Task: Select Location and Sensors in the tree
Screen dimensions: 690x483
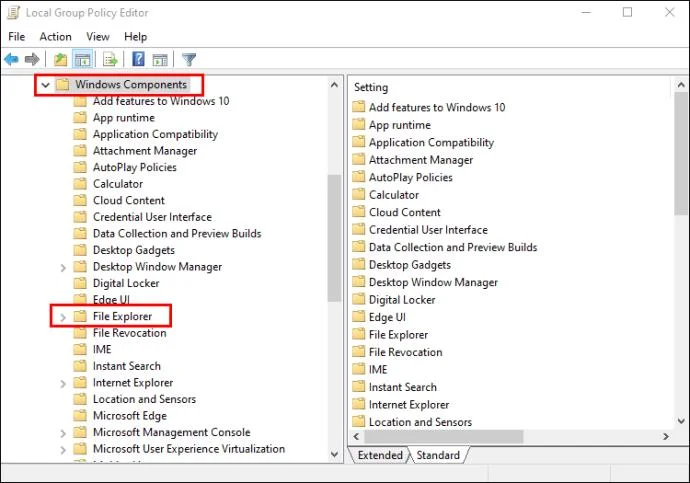Action: click(144, 399)
